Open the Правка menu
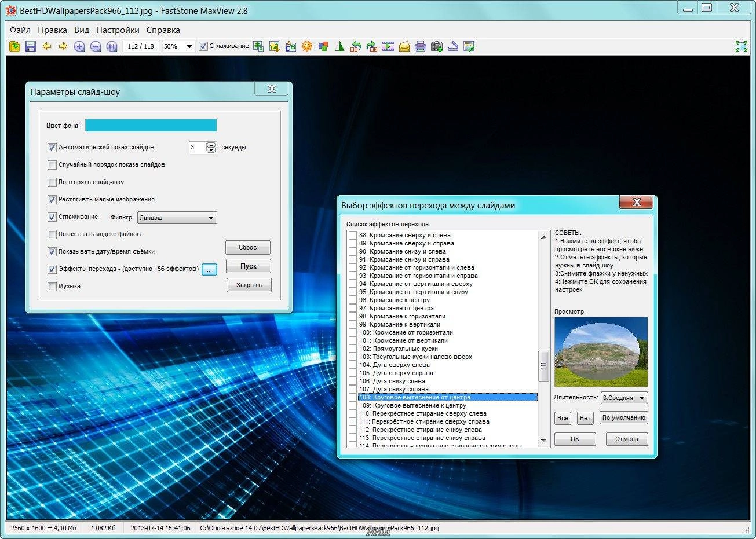The image size is (756, 539). [52, 30]
